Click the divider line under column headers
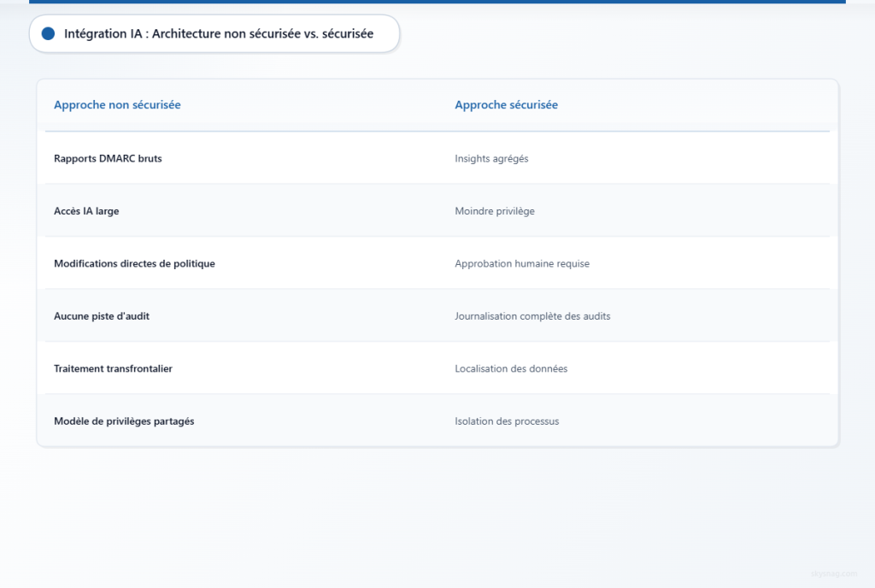 pyautogui.click(x=437, y=131)
